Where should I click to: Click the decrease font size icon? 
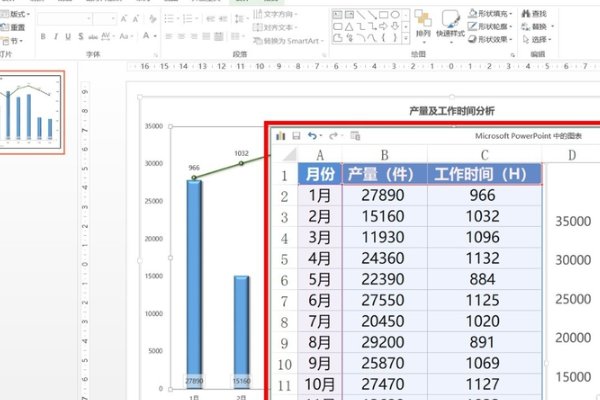(x=136, y=18)
